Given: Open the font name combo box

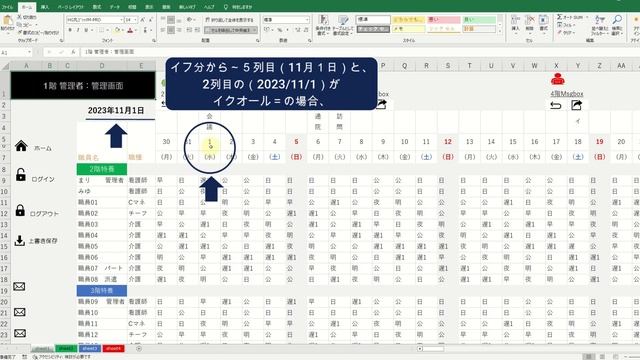Looking at the screenshot, I should point(95,20).
